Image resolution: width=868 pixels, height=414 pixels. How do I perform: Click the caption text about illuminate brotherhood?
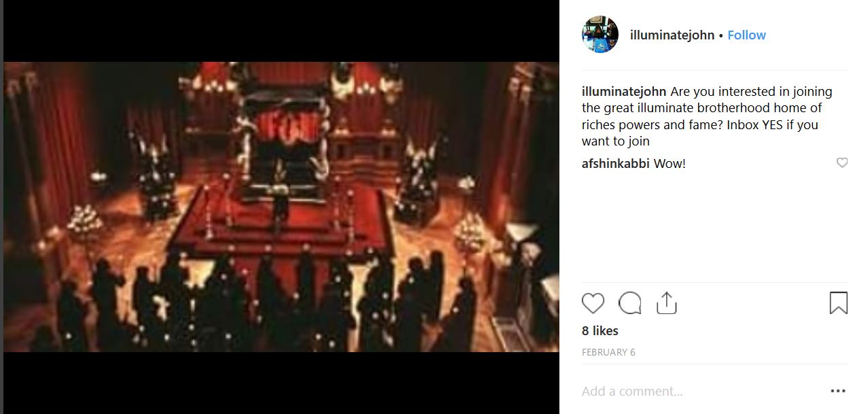[707, 116]
